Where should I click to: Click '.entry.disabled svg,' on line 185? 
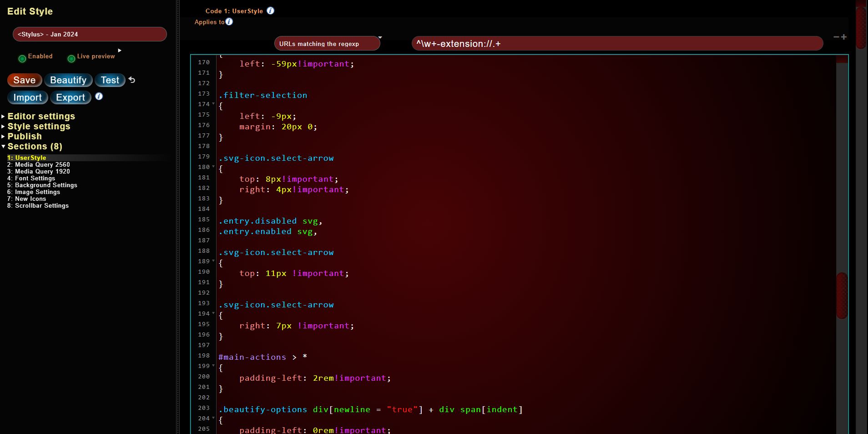tap(270, 221)
